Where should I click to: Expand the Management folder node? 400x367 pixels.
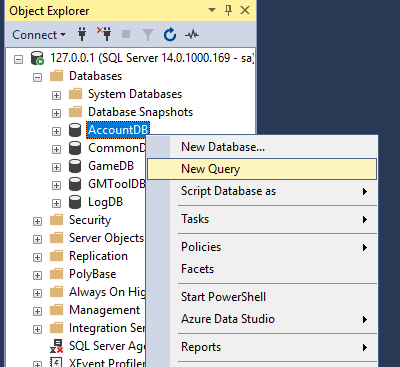click(x=38, y=311)
